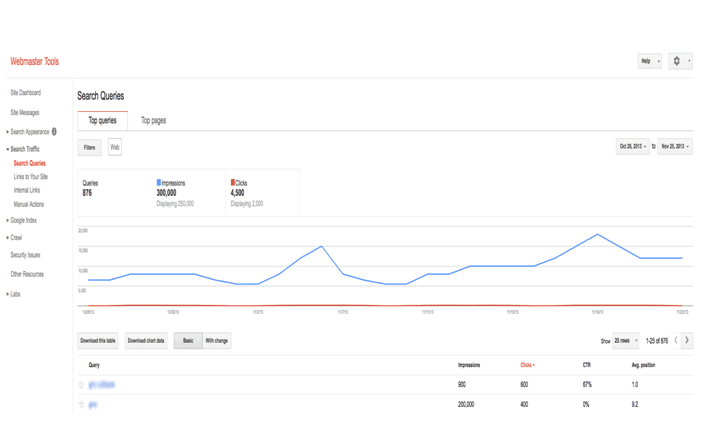The image size is (727, 429).
Task: Switch table to With change view
Action: 216,341
